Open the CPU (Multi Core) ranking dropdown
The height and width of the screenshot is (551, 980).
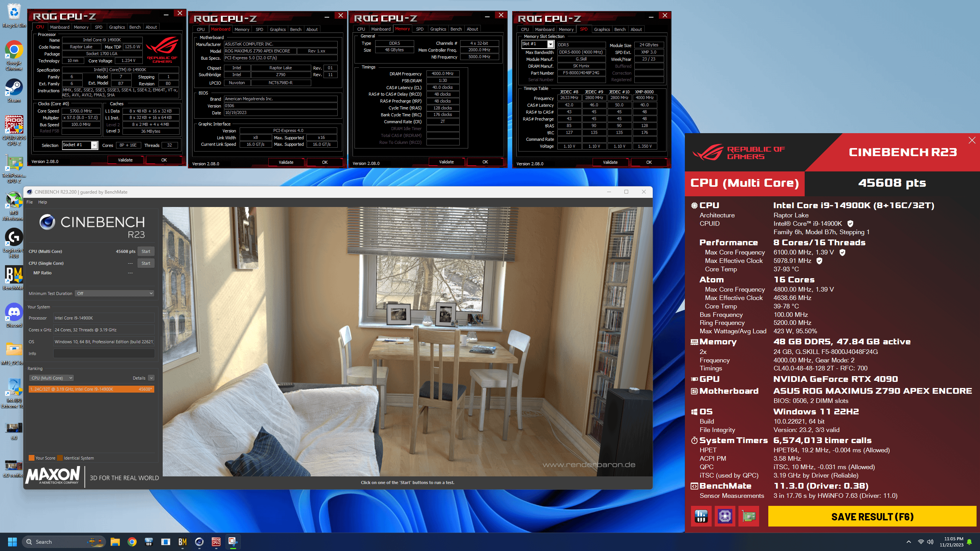(x=51, y=378)
